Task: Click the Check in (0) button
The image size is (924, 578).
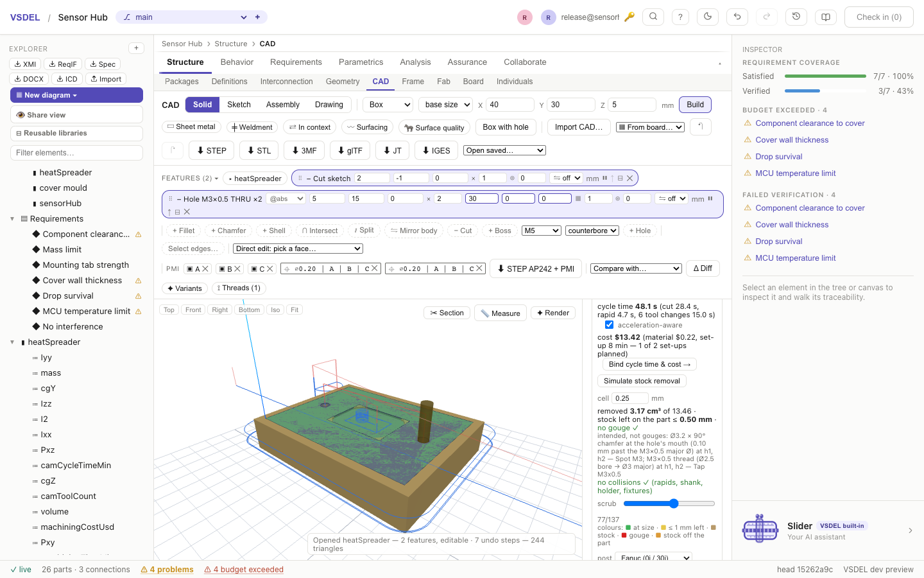Action: coord(878,17)
